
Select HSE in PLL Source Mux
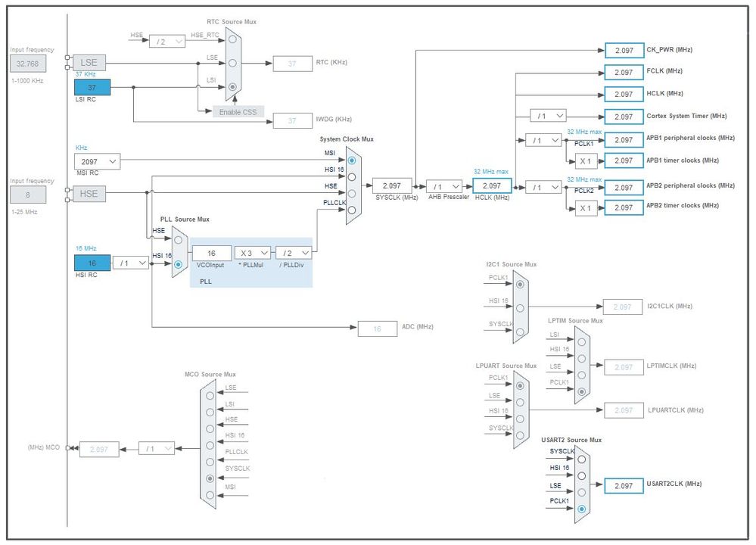179,240
